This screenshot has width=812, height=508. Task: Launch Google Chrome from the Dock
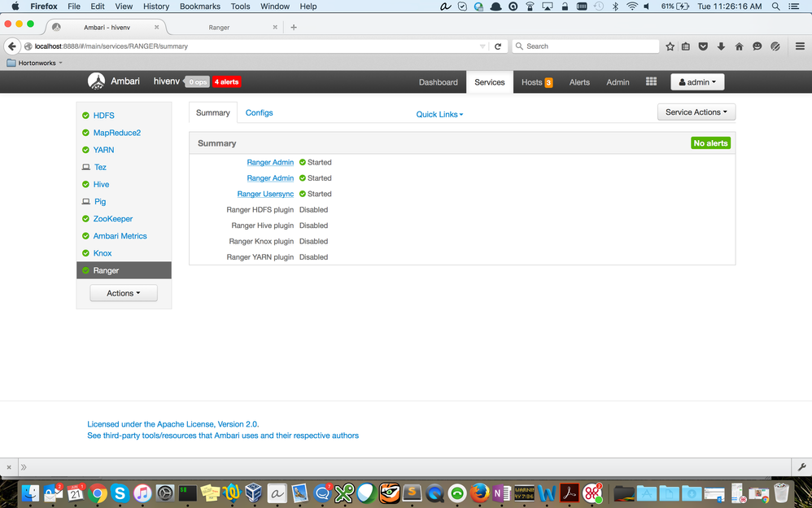(98, 493)
